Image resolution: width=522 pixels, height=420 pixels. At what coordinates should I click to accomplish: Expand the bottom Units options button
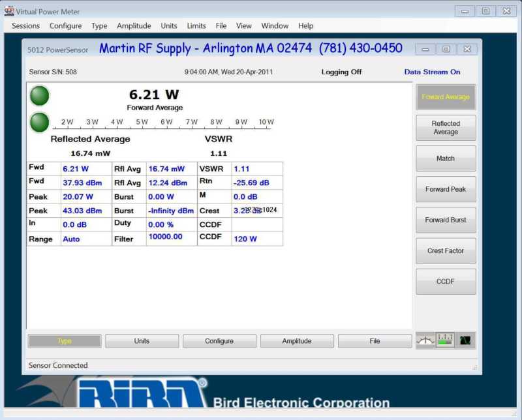142,341
